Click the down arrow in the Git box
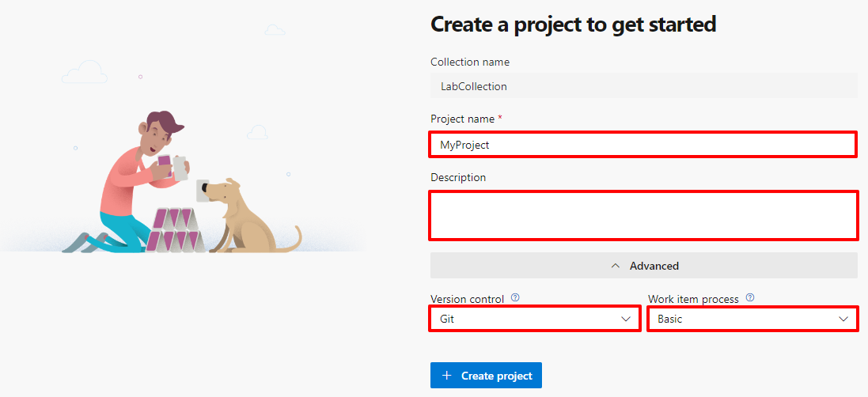Screen dimensions: 868x397 click(627, 319)
